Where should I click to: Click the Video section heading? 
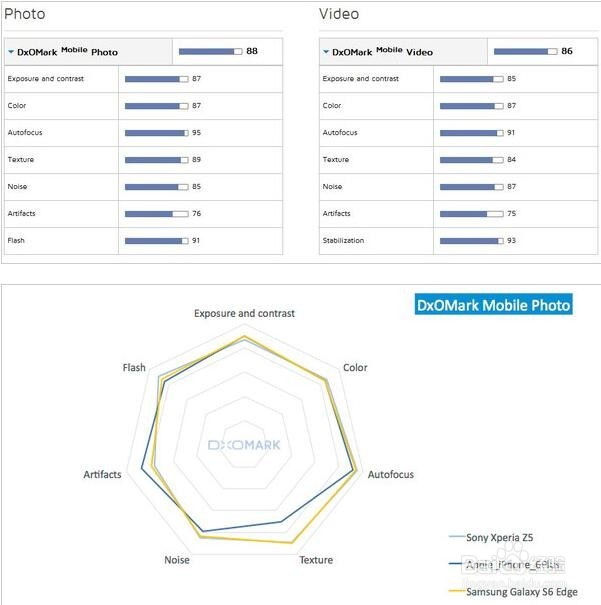click(x=339, y=15)
